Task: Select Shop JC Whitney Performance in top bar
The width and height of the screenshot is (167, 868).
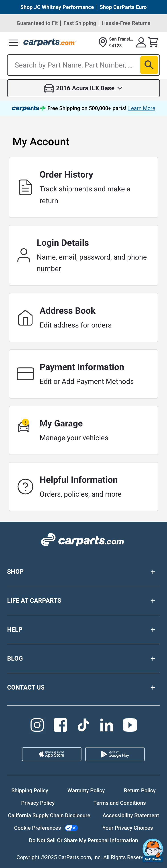Action: [57, 7]
